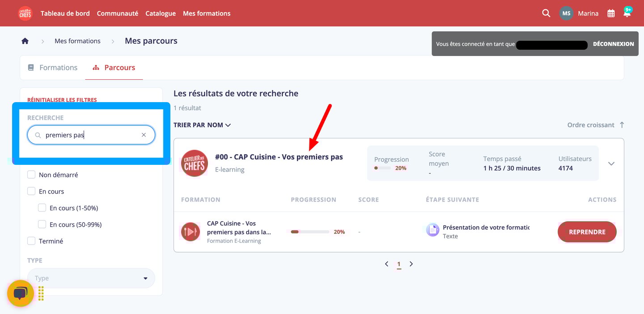This screenshot has width=644, height=314.
Task: Open the TRIER PAR NOM sort dropdown
Action: 202,125
